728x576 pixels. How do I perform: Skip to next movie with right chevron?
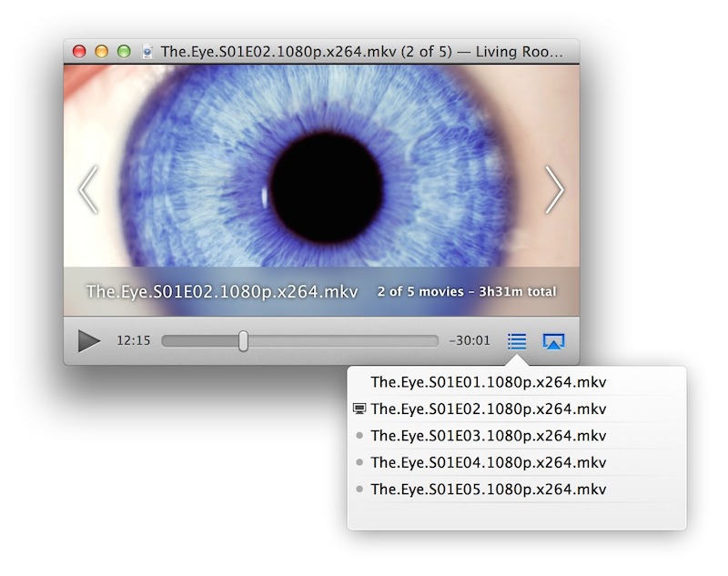coord(554,189)
